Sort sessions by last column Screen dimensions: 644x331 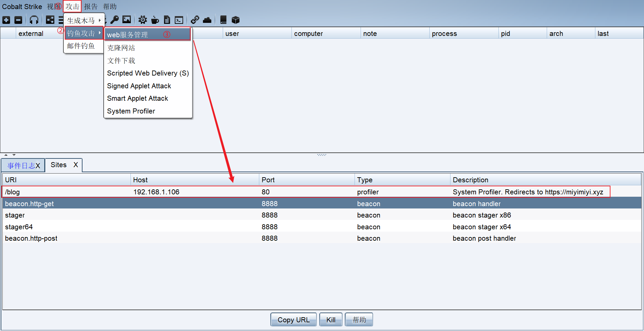pos(619,34)
